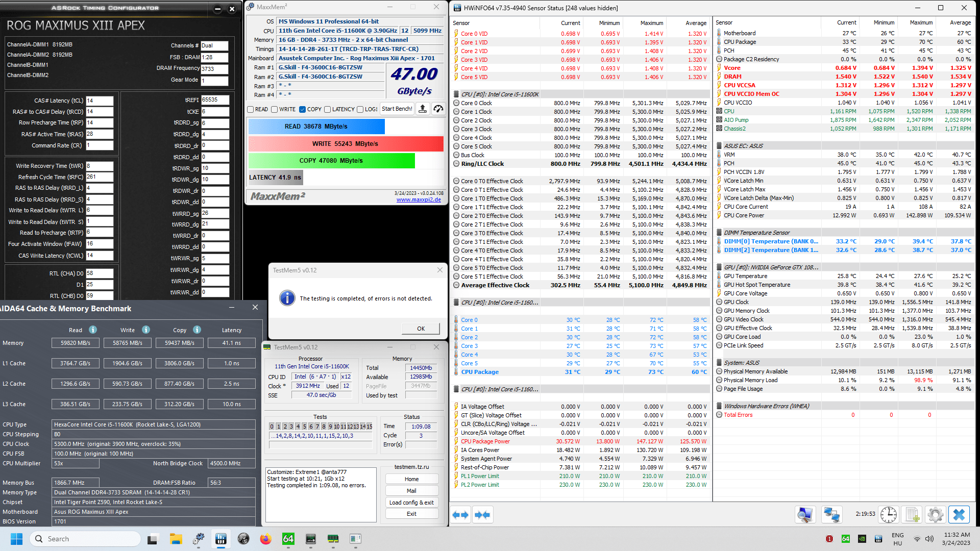Open Task View from taskbar
The height and width of the screenshot is (551, 980).
[x=153, y=539]
